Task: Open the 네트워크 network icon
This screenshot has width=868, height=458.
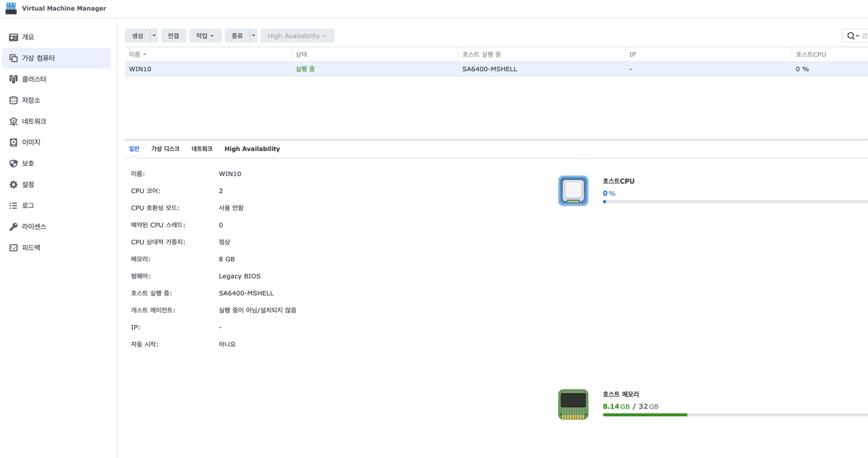Action: point(14,121)
